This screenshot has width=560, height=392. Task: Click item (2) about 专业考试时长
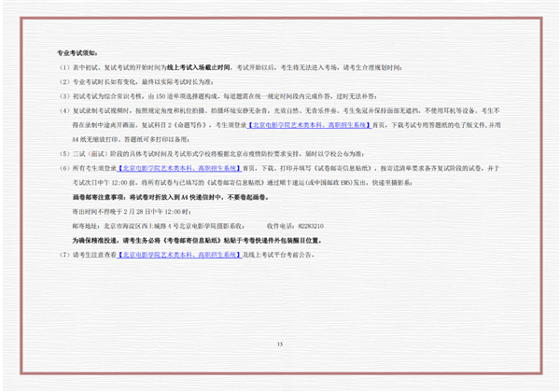coord(137,82)
